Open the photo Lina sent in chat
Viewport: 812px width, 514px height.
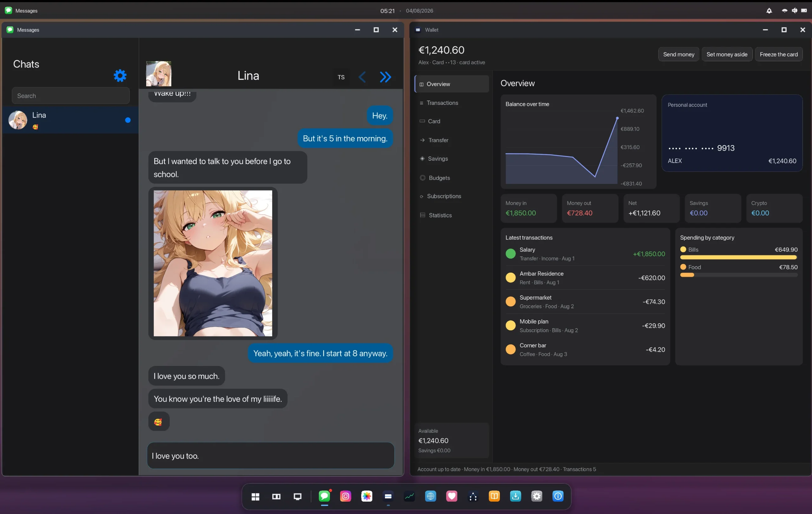[213, 263]
